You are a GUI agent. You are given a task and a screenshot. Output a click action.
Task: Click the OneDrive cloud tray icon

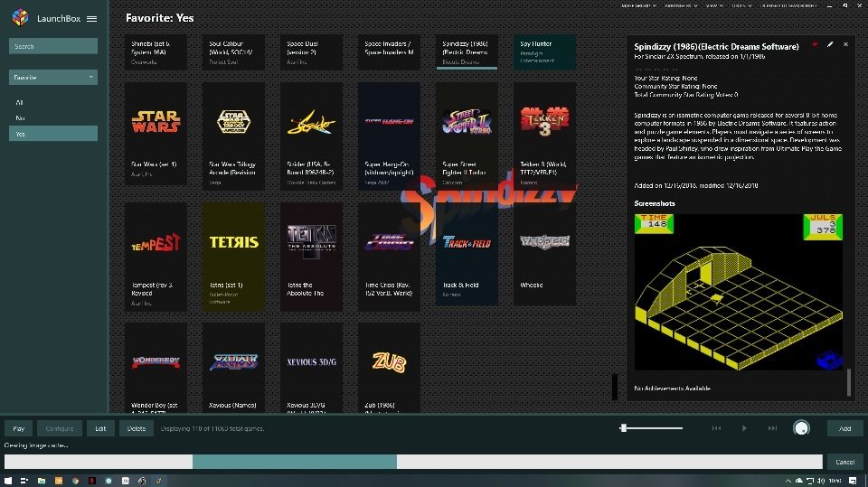pyautogui.click(x=799, y=481)
